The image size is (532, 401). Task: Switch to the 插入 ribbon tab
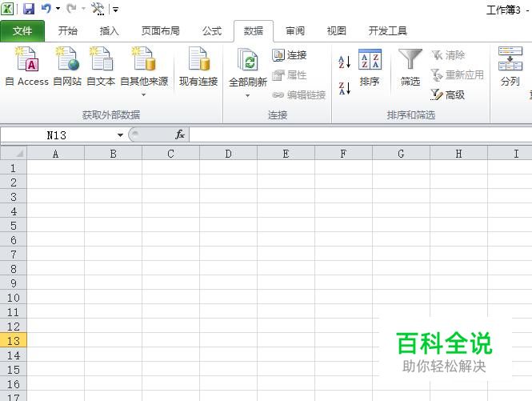click(109, 31)
